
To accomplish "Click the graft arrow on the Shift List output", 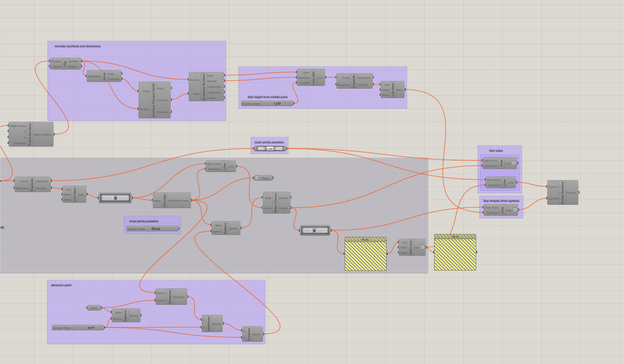I will pyautogui.click(x=423, y=247).
